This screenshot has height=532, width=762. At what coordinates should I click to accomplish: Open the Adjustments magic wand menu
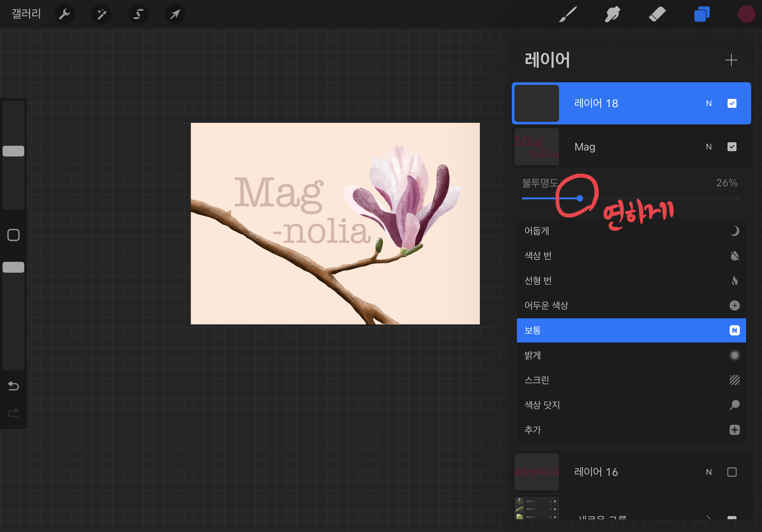101,14
